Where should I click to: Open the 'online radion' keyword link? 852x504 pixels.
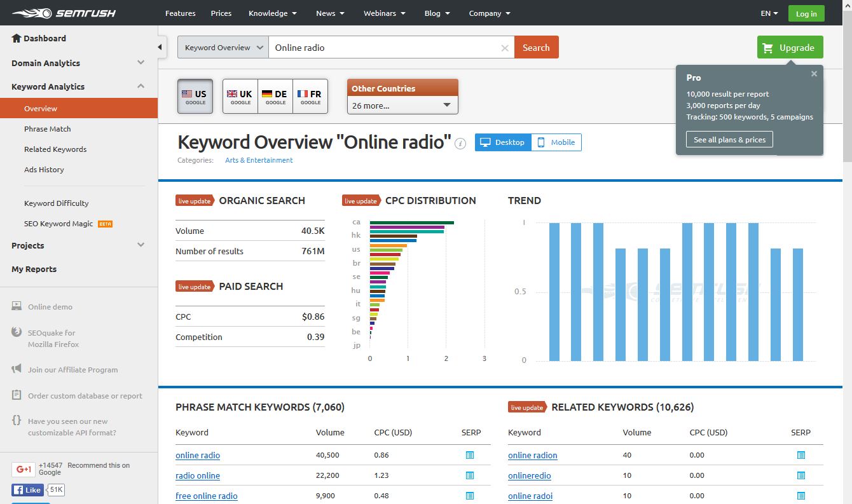(533, 455)
